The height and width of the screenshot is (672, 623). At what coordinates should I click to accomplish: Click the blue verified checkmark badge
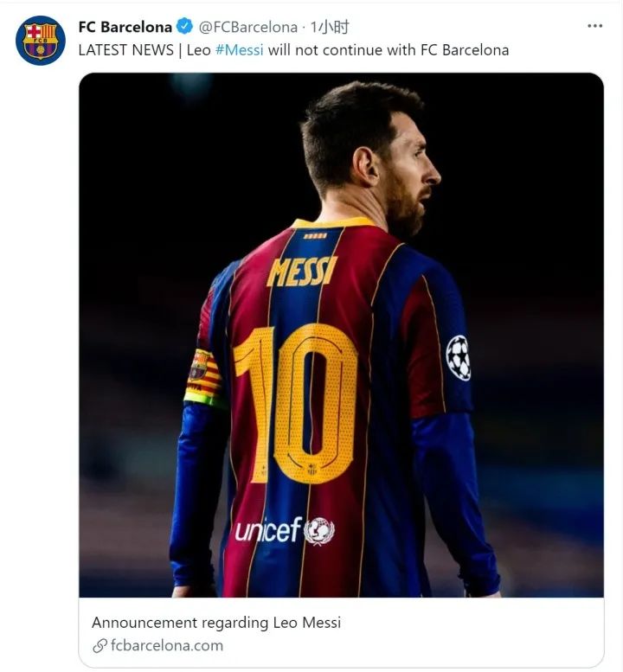point(185,27)
